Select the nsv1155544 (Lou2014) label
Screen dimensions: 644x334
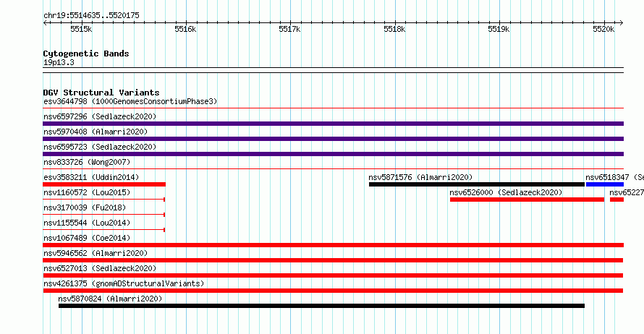point(87,223)
